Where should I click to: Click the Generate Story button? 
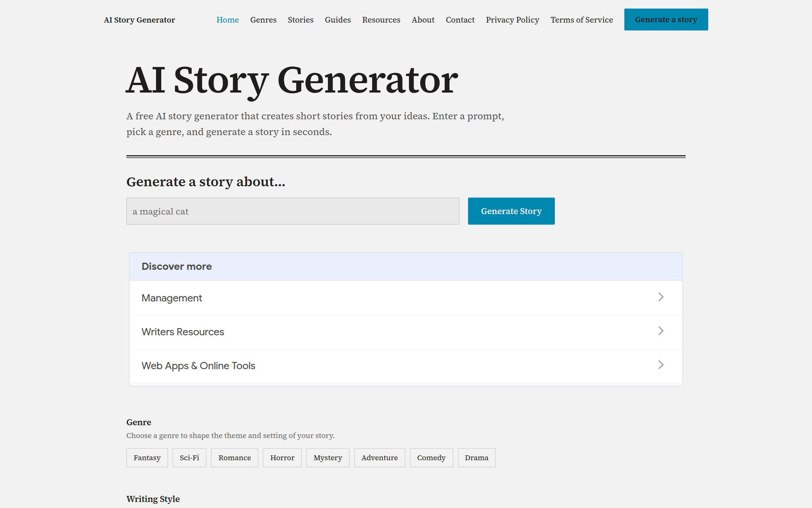click(511, 211)
